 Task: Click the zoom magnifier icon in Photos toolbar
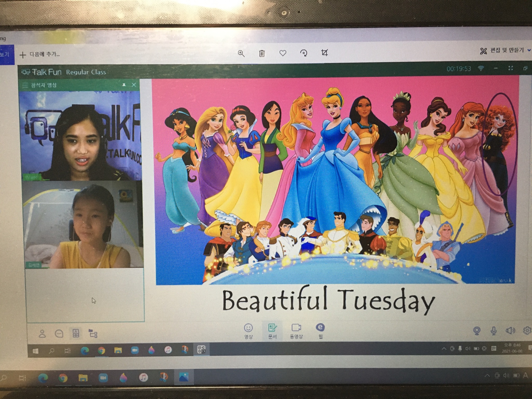pyautogui.click(x=241, y=54)
